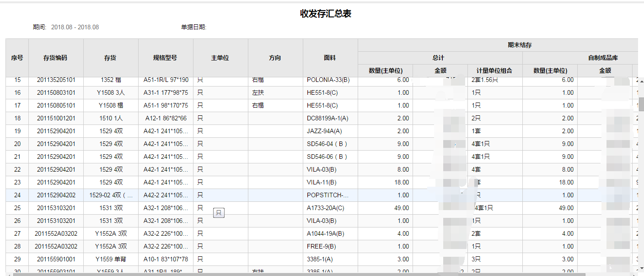The width and height of the screenshot is (644, 276).
Task: Click the 左扶 direction cell
Action: (x=258, y=92)
